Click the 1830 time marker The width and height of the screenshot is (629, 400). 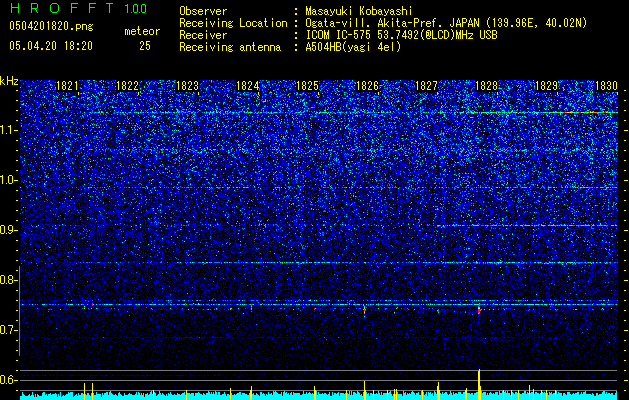coord(606,86)
